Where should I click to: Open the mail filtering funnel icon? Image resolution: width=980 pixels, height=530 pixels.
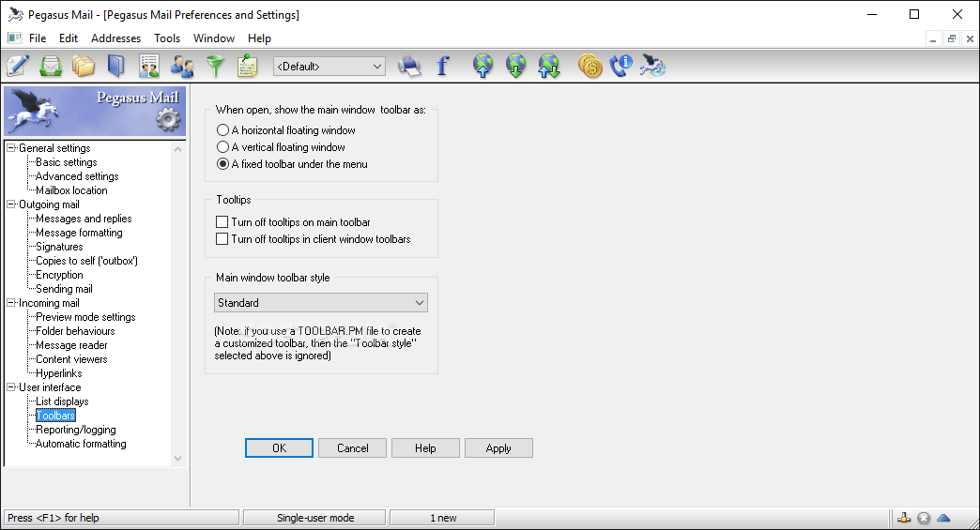point(215,66)
